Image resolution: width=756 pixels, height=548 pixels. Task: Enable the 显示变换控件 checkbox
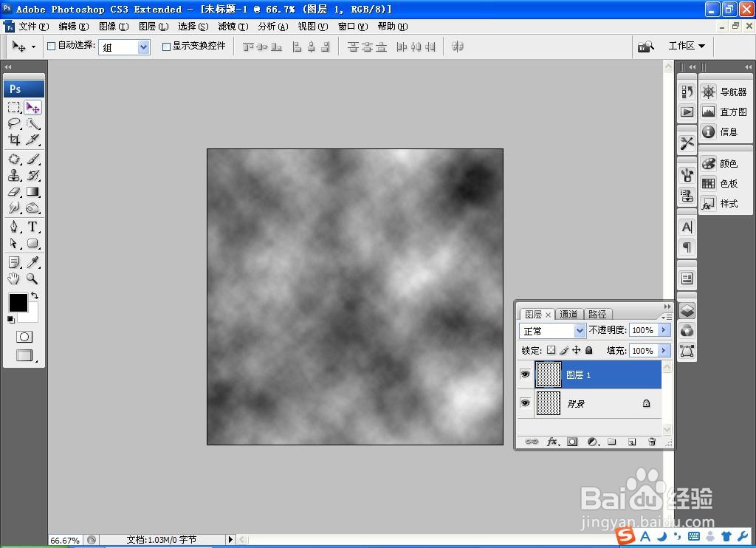click(x=166, y=47)
